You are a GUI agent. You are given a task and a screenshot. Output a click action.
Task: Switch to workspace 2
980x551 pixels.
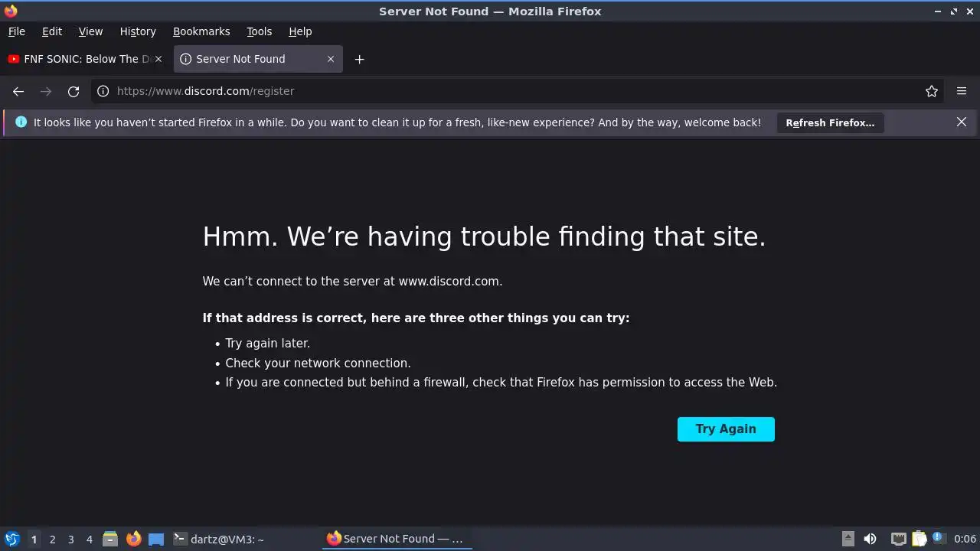point(53,539)
